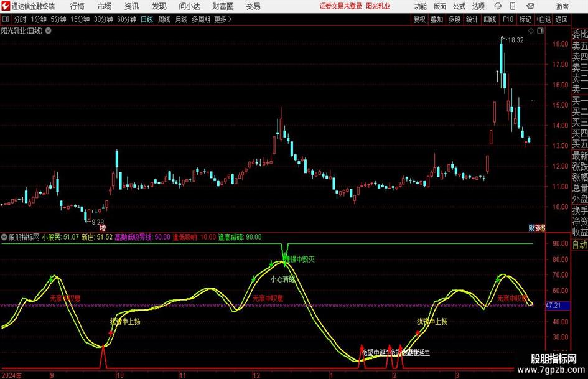Click the 复权 toolbar button
The height and width of the screenshot is (379, 588).
(x=419, y=19)
